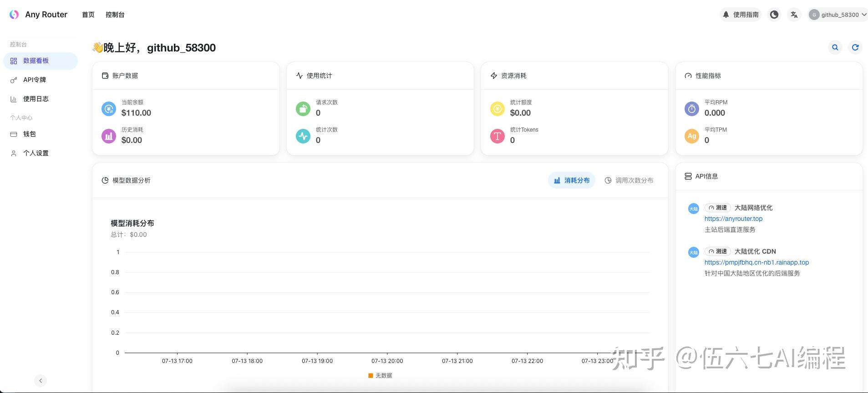The height and width of the screenshot is (393, 868).
Task: Click the 统计Tokens pink T icon
Action: click(x=497, y=136)
